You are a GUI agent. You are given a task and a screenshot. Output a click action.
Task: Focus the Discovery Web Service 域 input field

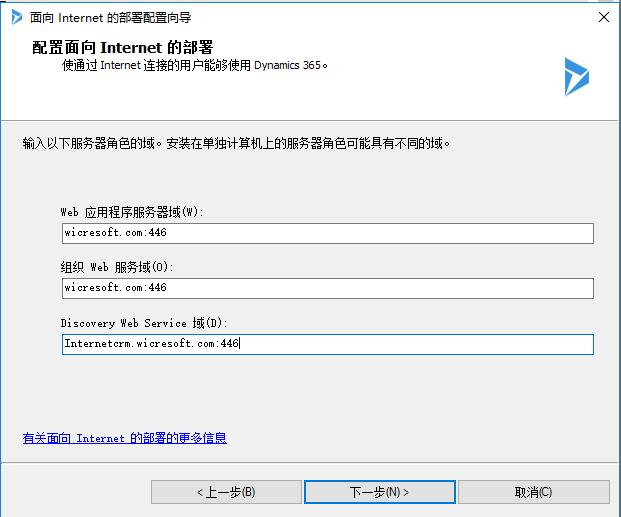point(328,344)
